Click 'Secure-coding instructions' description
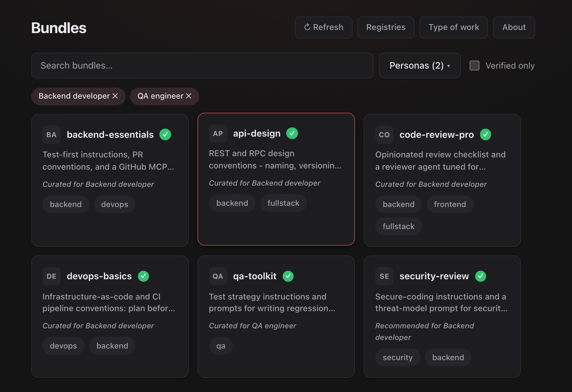Screen dimensions: 572x392 (441, 302)
